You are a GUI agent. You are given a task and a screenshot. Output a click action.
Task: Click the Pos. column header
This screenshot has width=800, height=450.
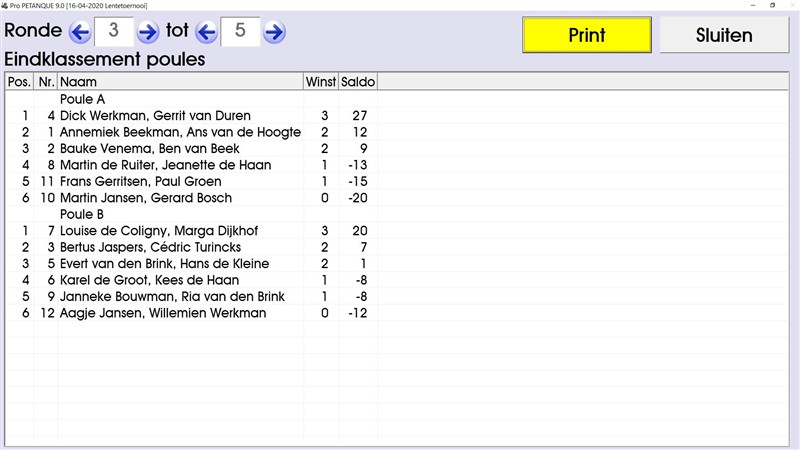tap(19, 82)
